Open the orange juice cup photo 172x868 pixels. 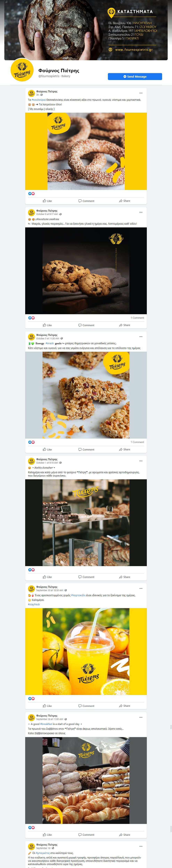(86, 651)
